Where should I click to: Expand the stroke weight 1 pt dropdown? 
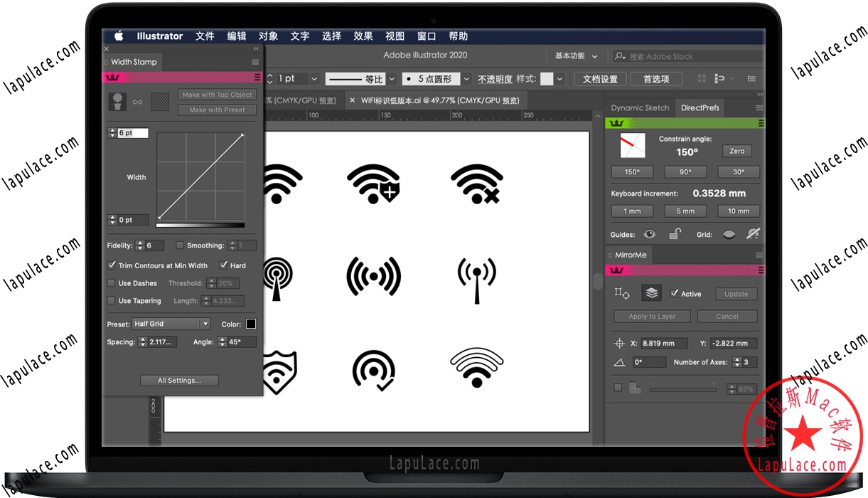(313, 78)
